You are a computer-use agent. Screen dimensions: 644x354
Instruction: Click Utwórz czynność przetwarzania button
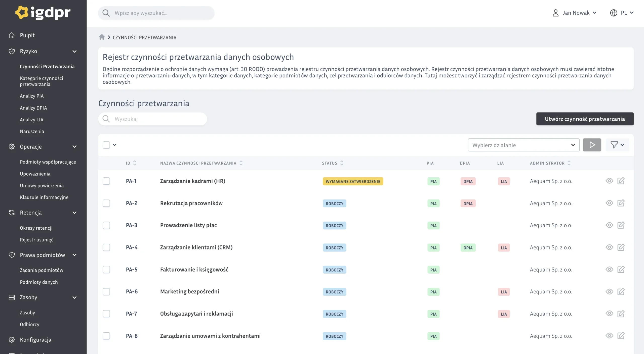tap(585, 119)
